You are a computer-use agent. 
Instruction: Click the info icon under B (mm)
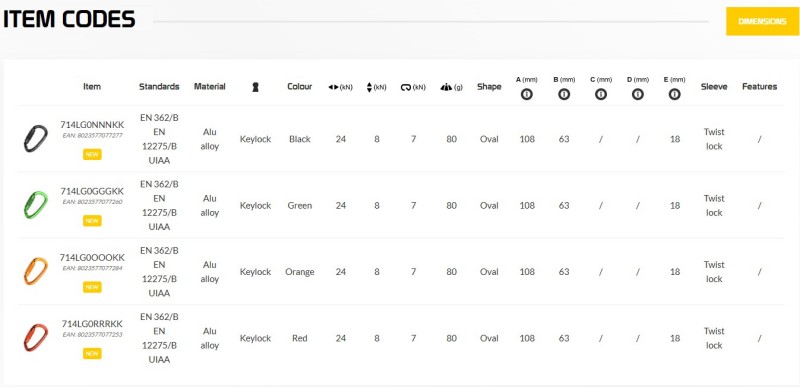point(564,94)
